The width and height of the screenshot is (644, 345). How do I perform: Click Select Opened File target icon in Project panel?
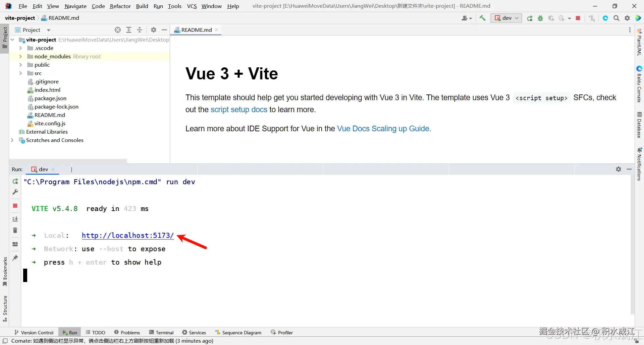coord(118,30)
